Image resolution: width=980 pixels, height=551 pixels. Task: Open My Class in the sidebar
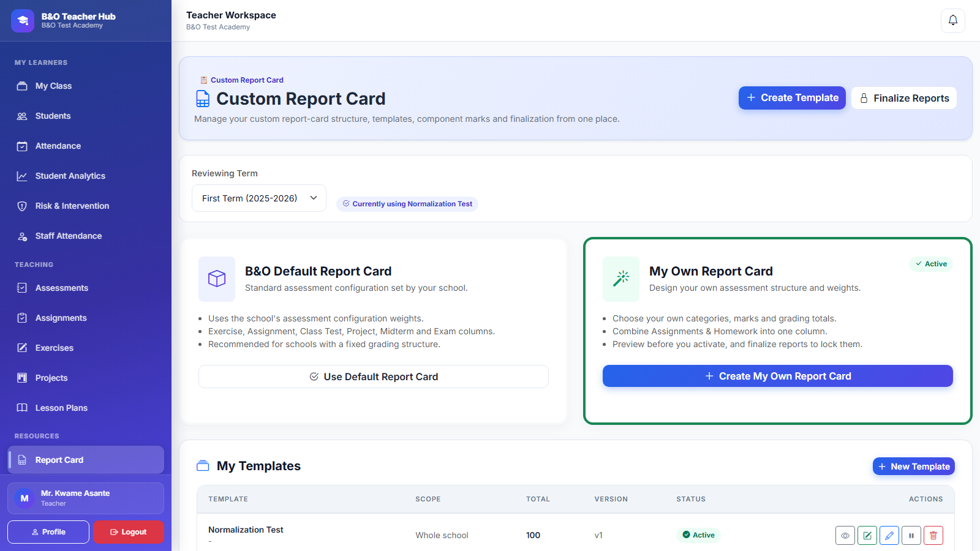point(86,86)
